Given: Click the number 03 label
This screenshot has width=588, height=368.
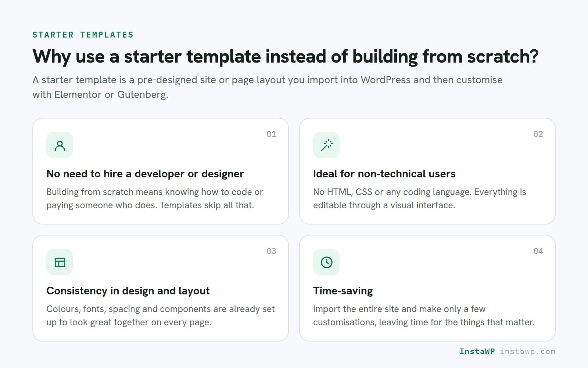Looking at the screenshot, I should 271,251.
